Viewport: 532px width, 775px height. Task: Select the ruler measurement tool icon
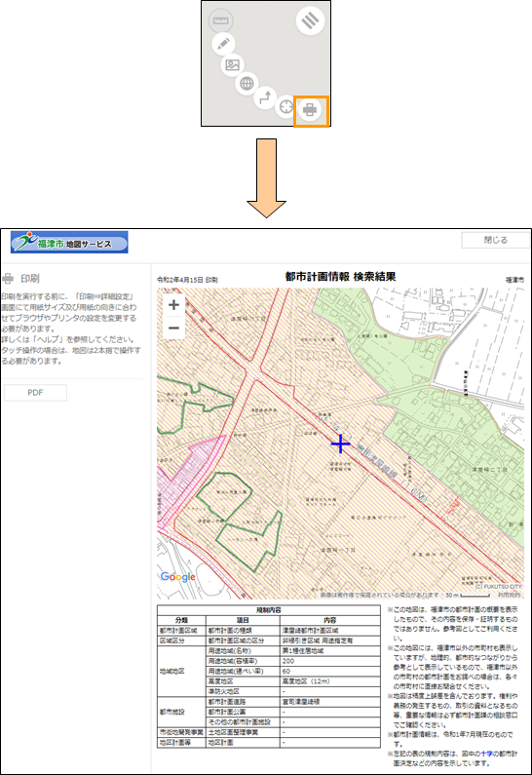point(220,20)
